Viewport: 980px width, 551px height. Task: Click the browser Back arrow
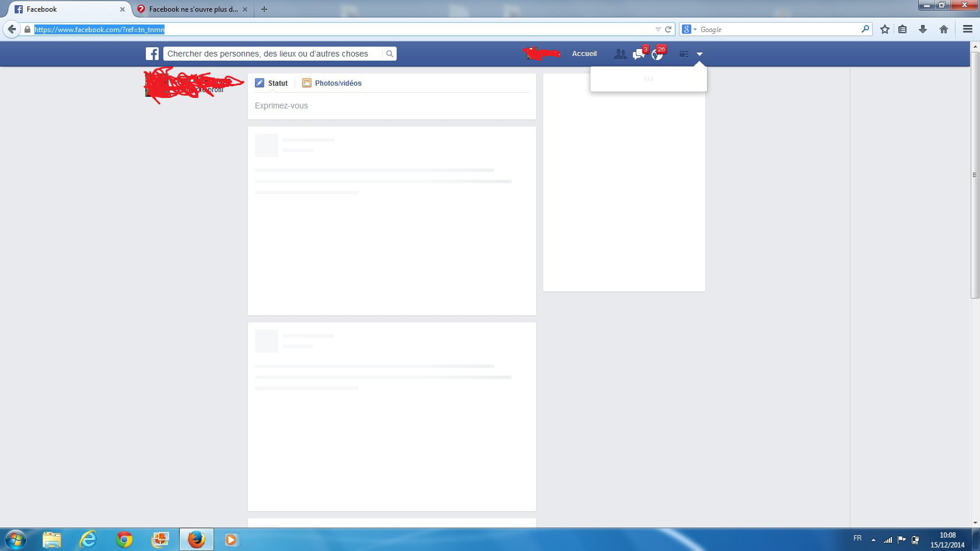pos(12,29)
